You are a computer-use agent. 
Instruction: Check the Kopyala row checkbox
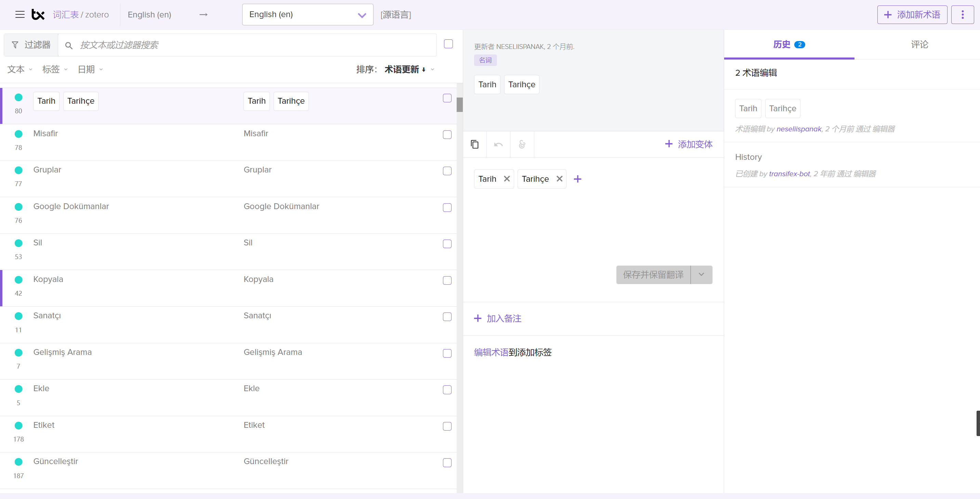447,281
